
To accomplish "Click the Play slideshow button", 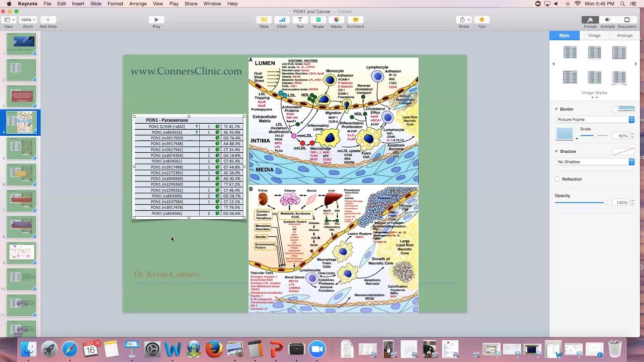I will (x=156, y=20).
